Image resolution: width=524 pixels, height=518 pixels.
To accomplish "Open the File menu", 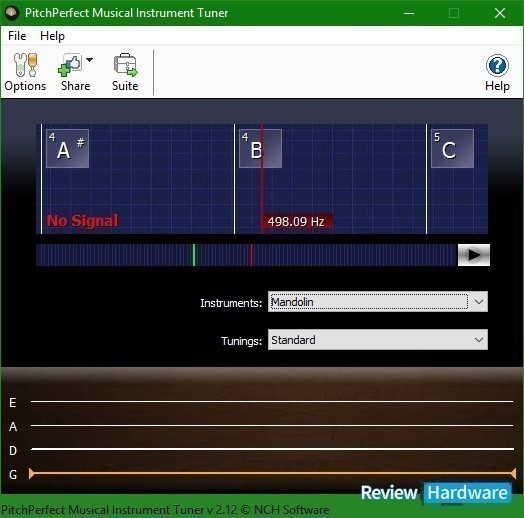I will [17, 36].
